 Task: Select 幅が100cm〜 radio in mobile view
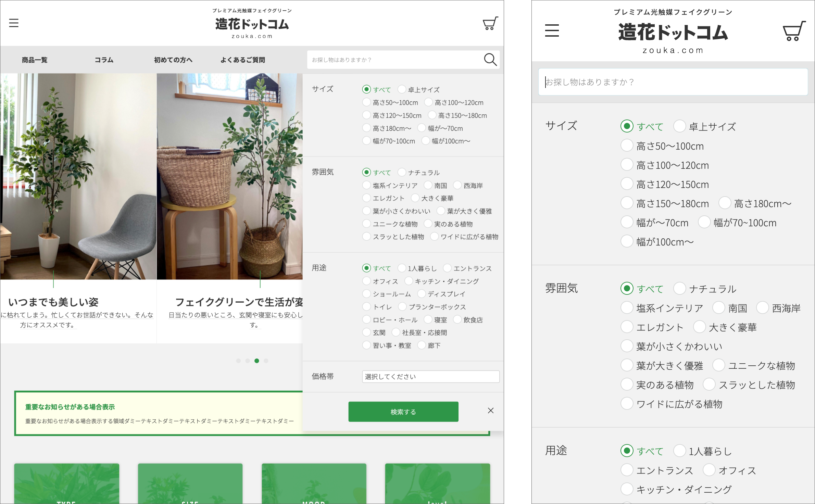(x=627, y=241)
